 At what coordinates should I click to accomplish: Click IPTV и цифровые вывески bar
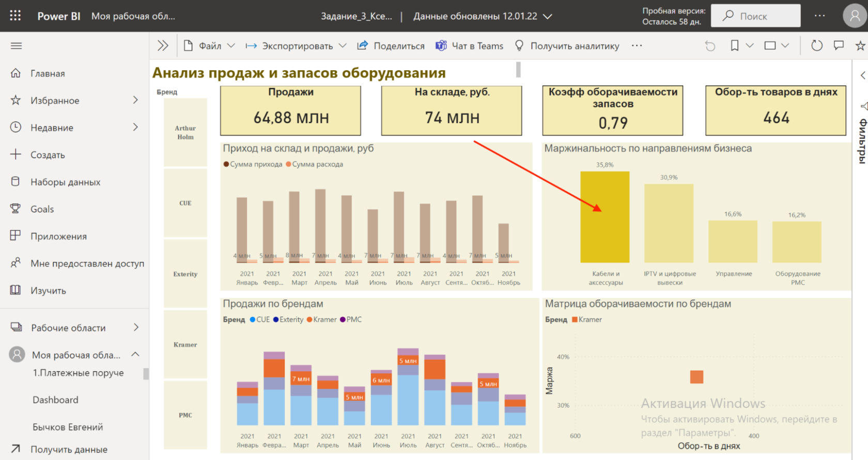pyautogui.click(x=669, y=223)
